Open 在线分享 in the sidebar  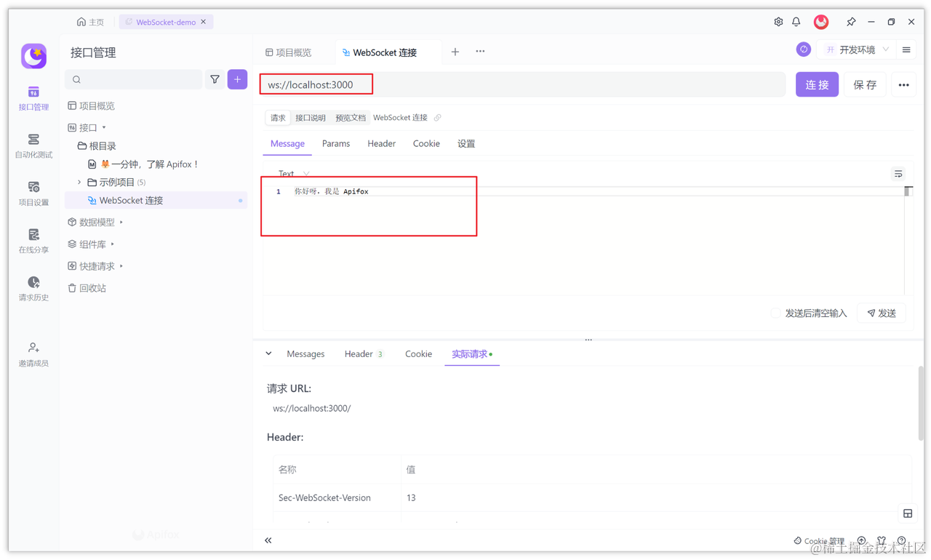pos(33,241)
